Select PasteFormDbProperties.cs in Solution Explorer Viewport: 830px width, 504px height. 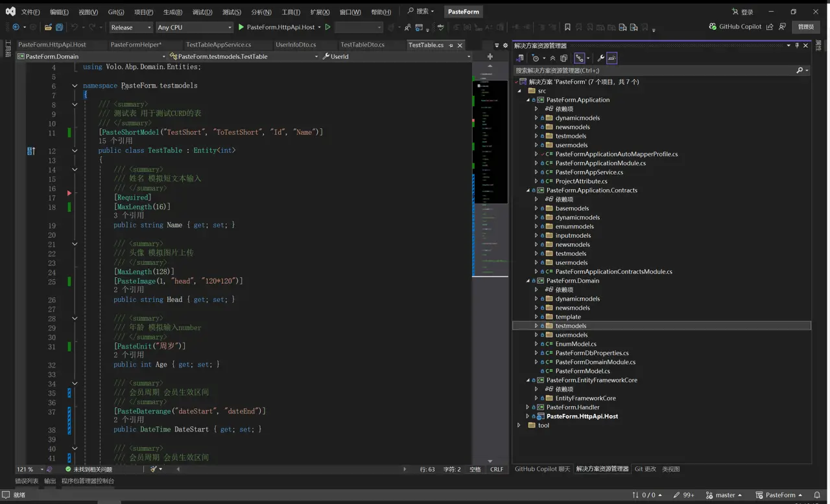pos(592,353)
